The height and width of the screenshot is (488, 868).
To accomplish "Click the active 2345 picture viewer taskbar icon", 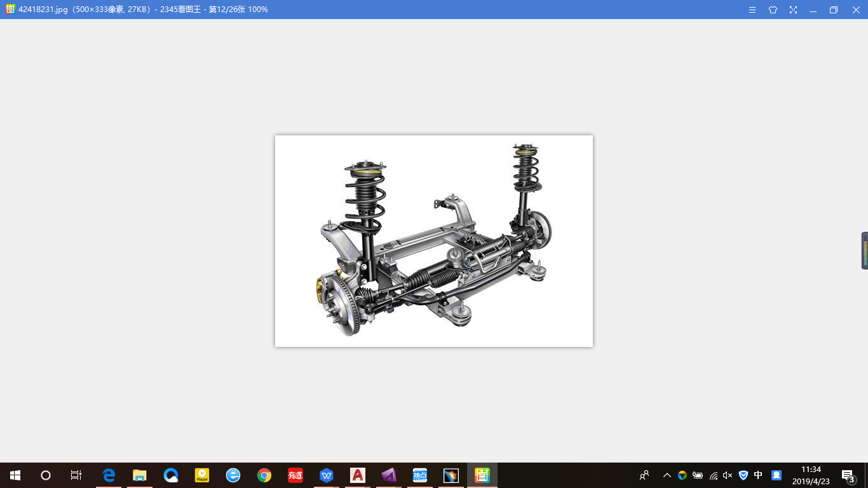I will point(482,475).
